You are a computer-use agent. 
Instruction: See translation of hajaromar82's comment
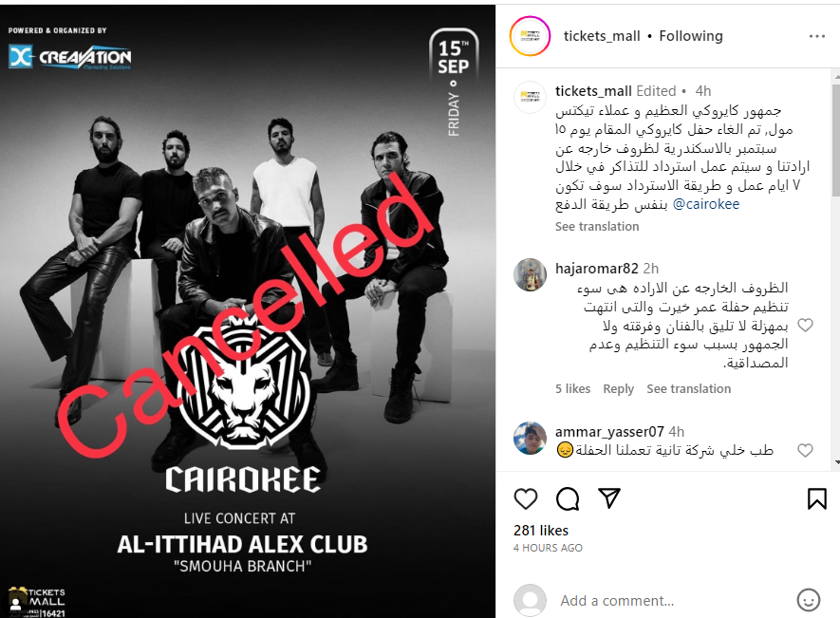click(x=688, y=388)
